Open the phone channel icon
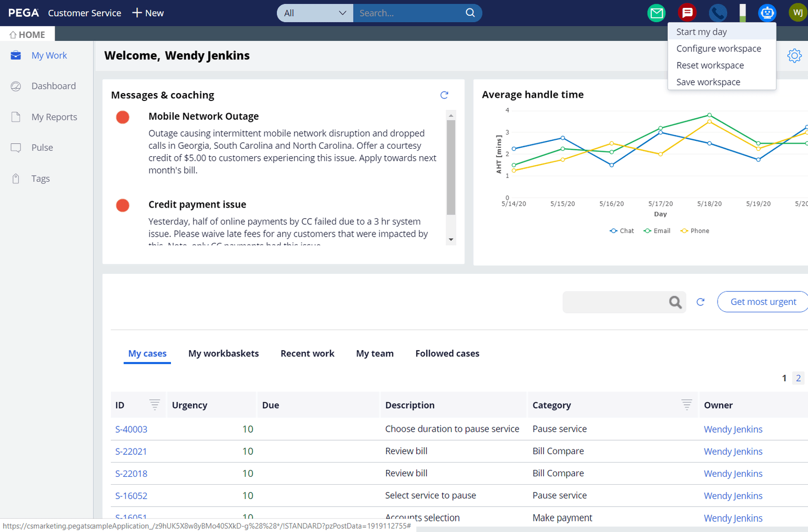Image resolution: width=808 pixels, height=532 pixels. pos(718,13)
